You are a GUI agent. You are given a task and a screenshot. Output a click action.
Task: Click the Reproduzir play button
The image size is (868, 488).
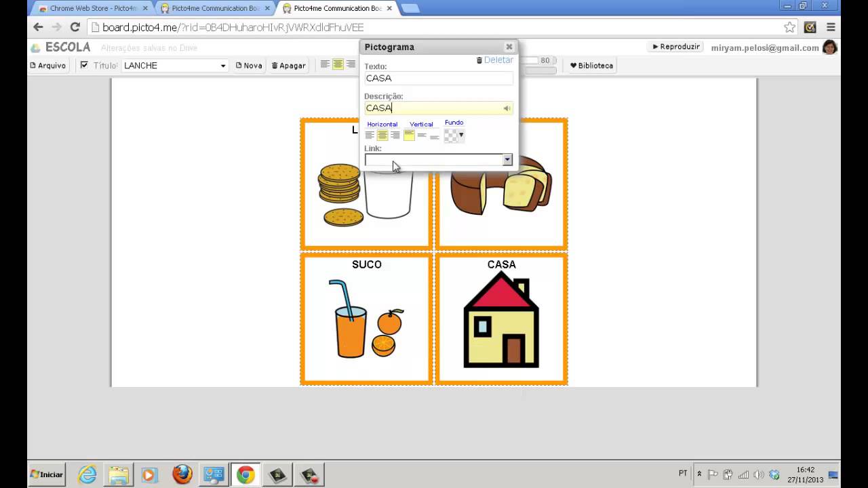click(675, 47)
